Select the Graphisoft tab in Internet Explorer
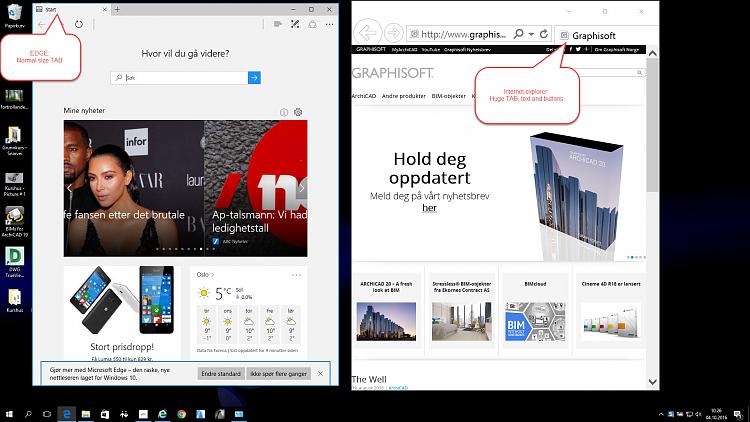This screenshot has height=422, width=750. (x=605, y=35)
